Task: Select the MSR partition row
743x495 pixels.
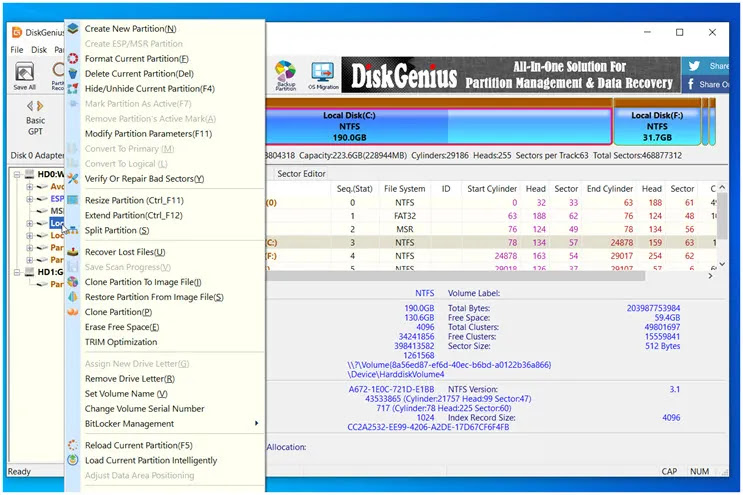Action: click(x=490, y=229)
